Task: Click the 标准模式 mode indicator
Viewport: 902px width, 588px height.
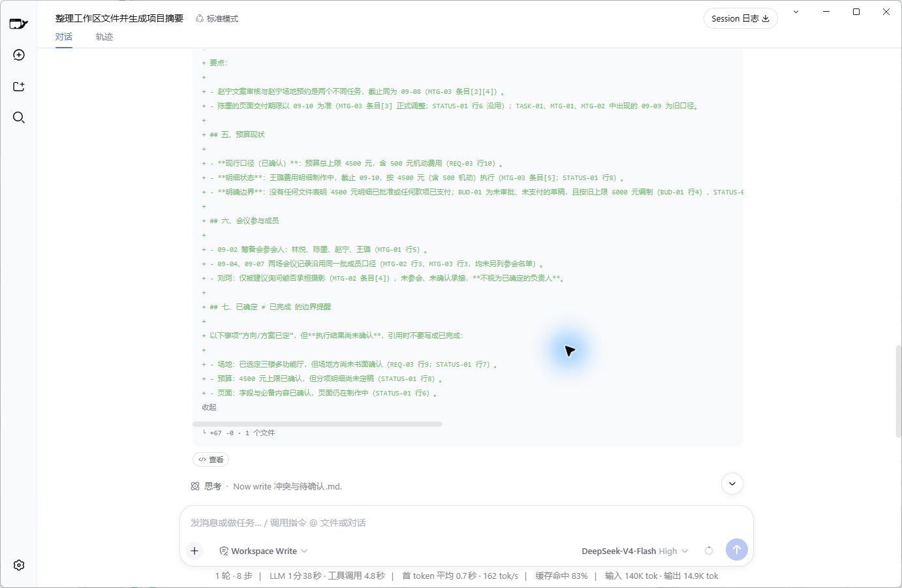Action: click(x=217, y=19)
